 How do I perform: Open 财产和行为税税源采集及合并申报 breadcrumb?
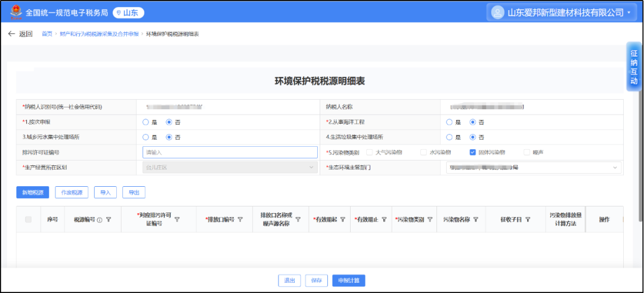(x=99, y=33)
